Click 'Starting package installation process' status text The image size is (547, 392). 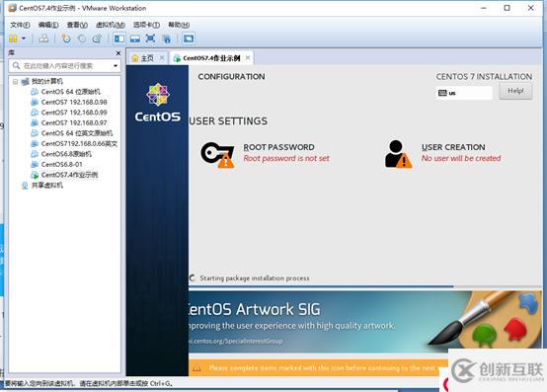point(255,278)
